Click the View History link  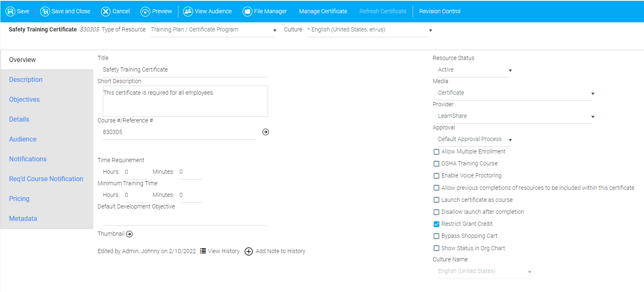point(220,251)
